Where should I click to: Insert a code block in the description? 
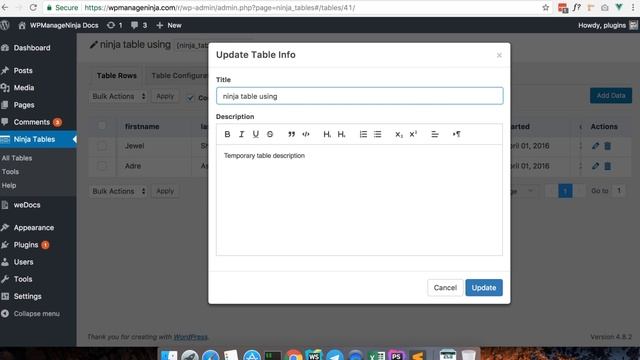click(x=306, y=134)
